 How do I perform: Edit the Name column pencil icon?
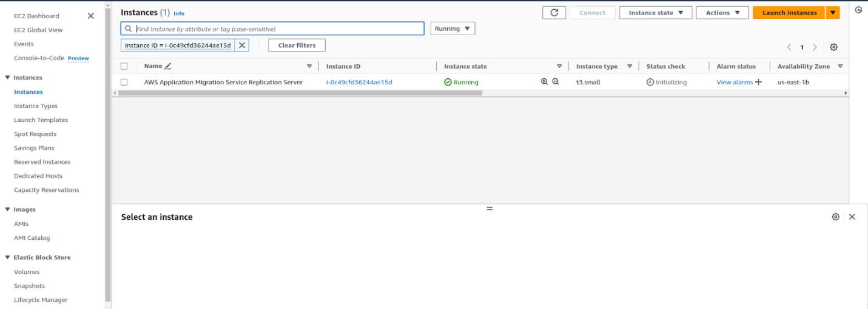(x=168, y=66)
